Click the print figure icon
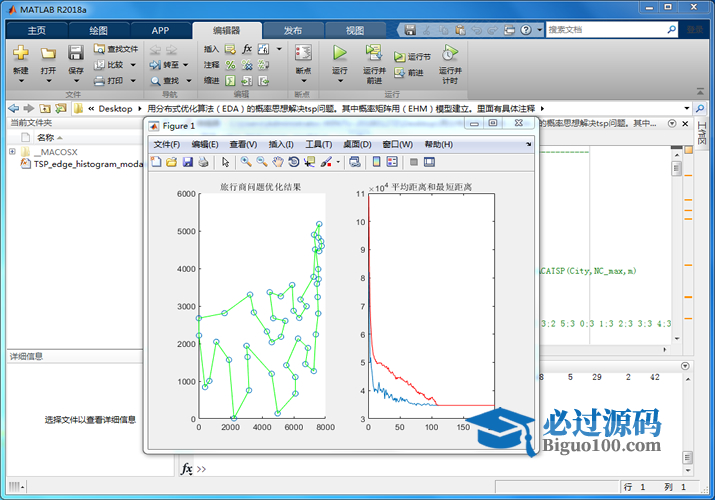This screenshot has width=715, height=500. coord(203,162)
